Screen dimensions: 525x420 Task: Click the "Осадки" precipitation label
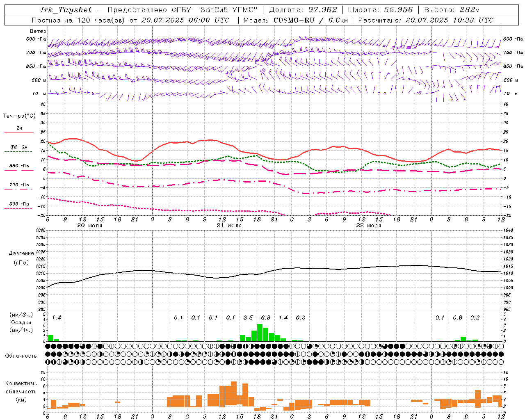21,322
